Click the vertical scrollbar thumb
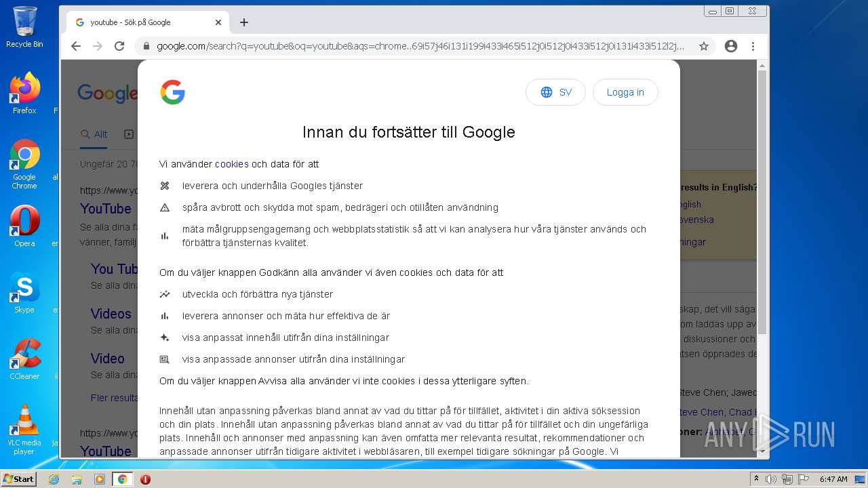Image resolution: width=868 pixels, height=488 pixels. (762, 202)
